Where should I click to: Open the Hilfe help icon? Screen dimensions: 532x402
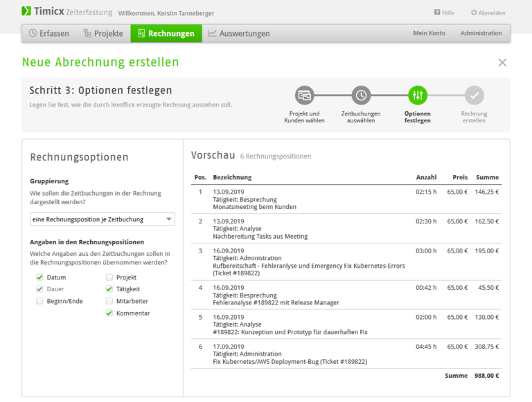437,12
